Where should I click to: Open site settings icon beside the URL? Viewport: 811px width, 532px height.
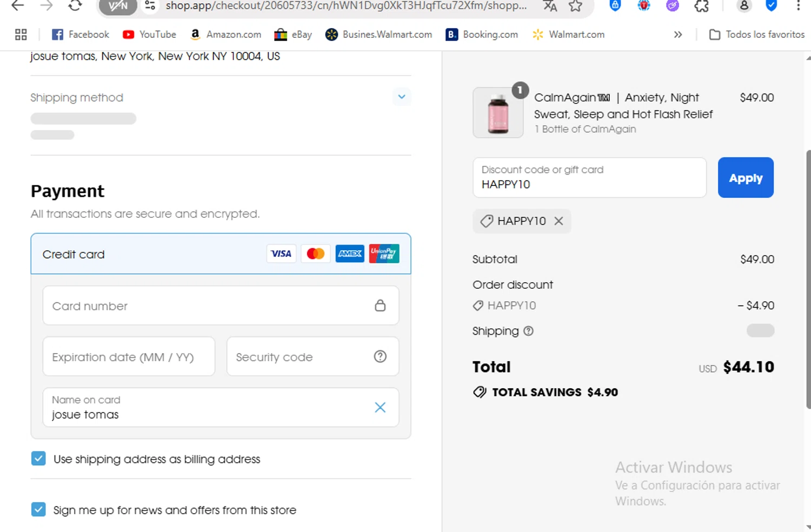[150, 6]
